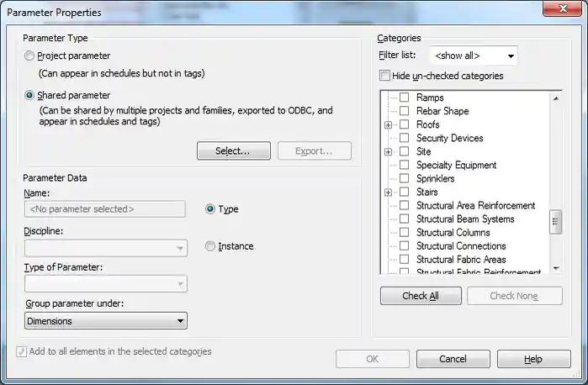Check the Structural Columns checkbox
588x385 pixels.
coord(405,233)
